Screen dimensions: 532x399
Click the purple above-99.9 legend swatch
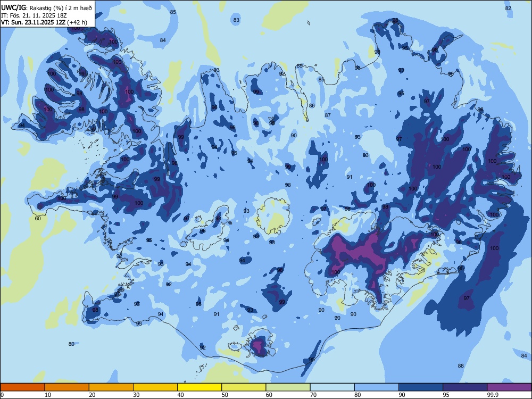coord(509,387)
